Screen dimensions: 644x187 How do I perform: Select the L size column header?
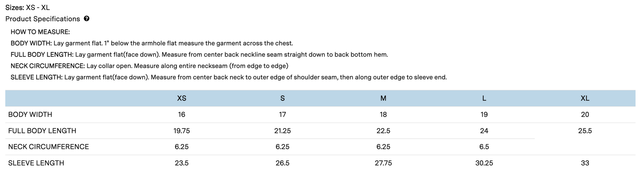click(x=484, y=98)
